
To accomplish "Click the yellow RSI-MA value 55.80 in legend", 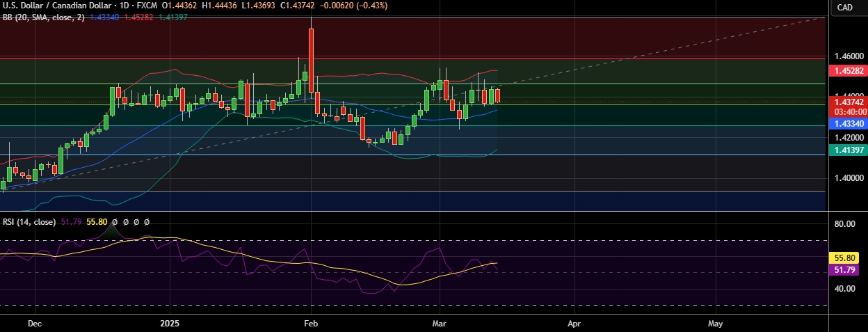I will [x=97, y=222].
